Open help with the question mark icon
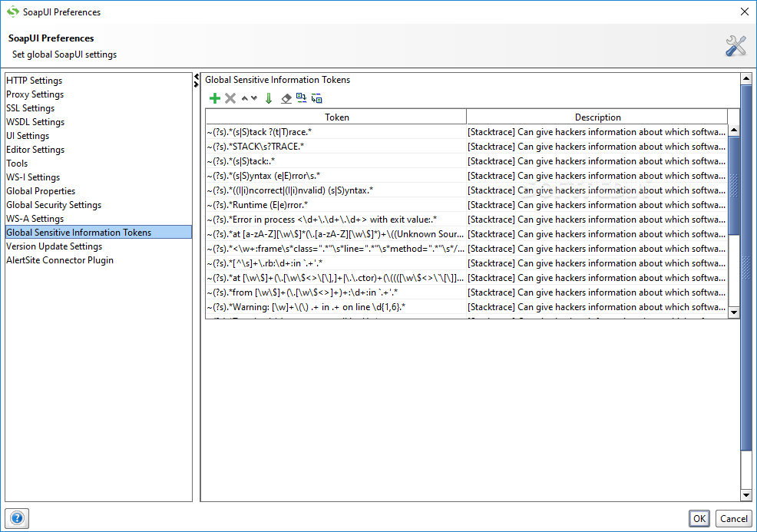 pyautogui.click(x=17, y=518)
